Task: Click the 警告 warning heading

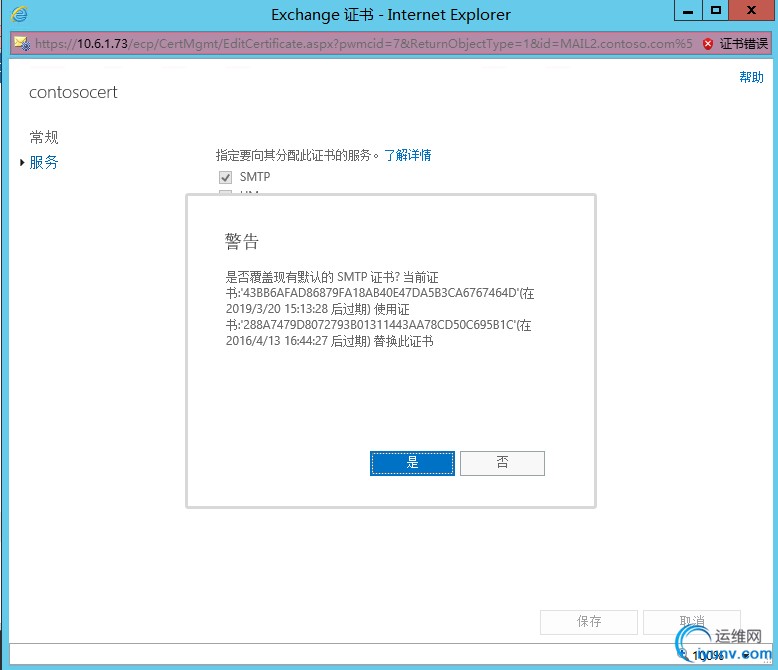Action: point(242,241)
